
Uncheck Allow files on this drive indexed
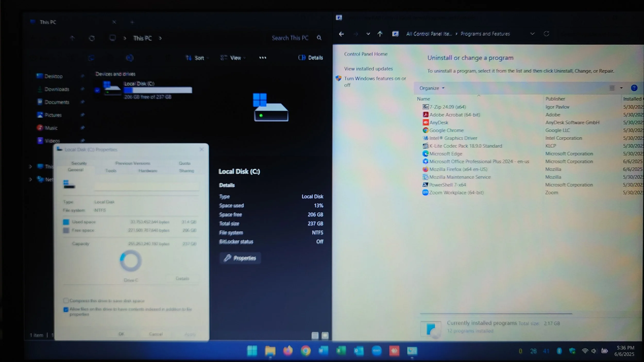point(66,309)
